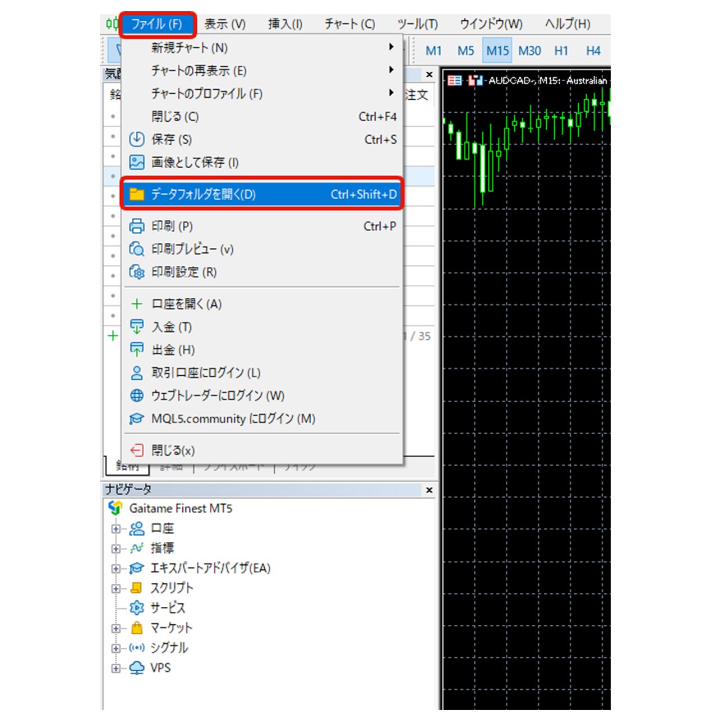
Task: Expand the シグナル tree node
Action: (x=116, y=648)
